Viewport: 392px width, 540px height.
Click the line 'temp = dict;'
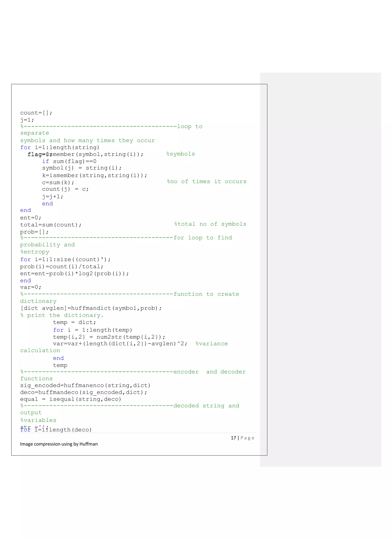pos(74,322)
